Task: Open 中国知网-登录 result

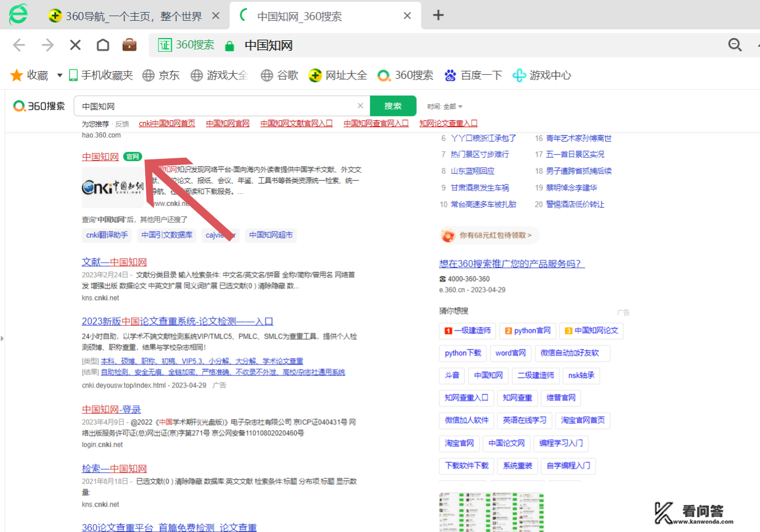Action: (111, 409)
